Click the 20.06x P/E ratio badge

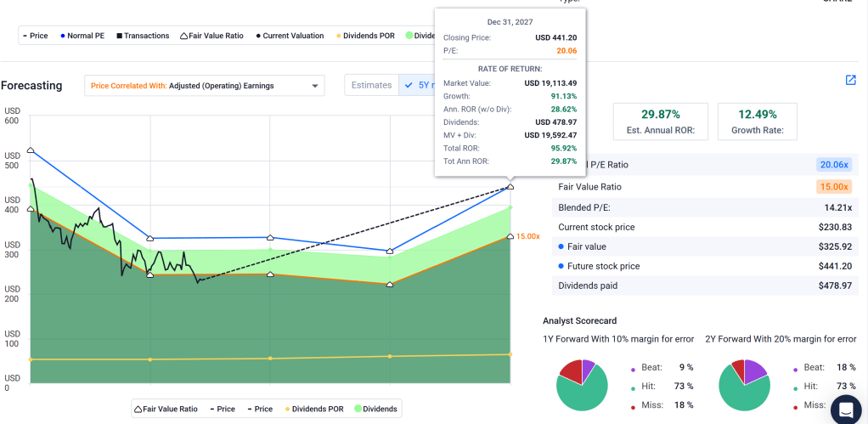[x=833, y=165]
